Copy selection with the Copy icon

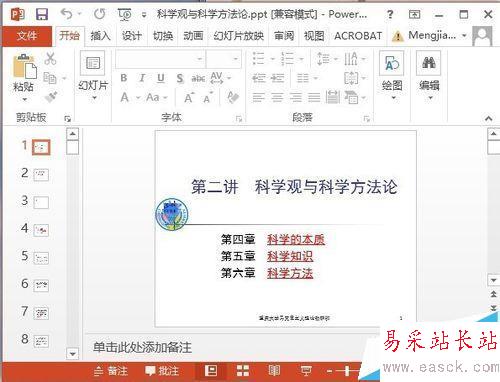pos(50,78)
